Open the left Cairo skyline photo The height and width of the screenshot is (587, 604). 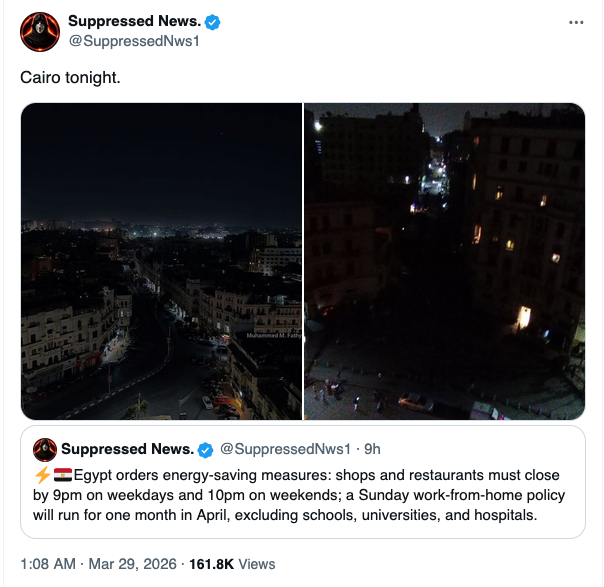pos(161,261)
